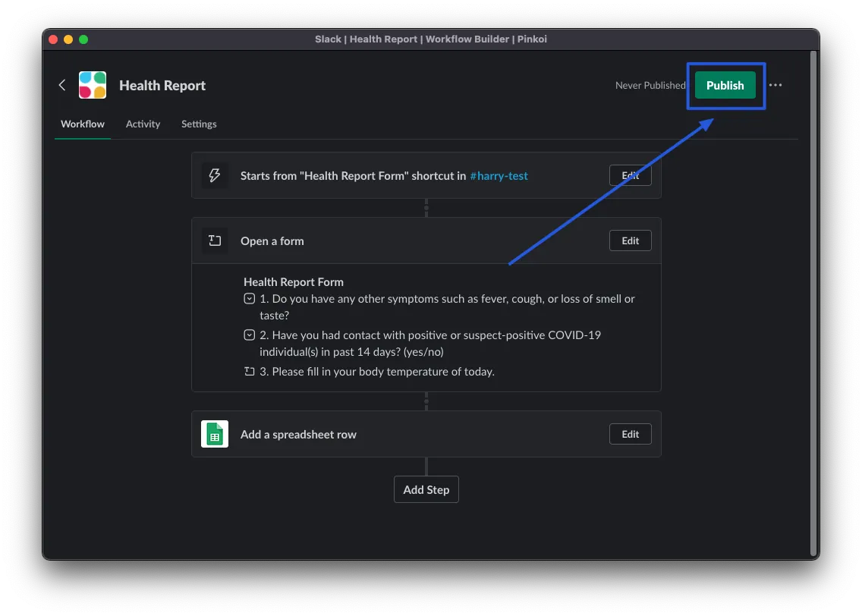Open the #harry-test channel link
The width and height of the screenshot is (862, 616).
tap(499, 175)
